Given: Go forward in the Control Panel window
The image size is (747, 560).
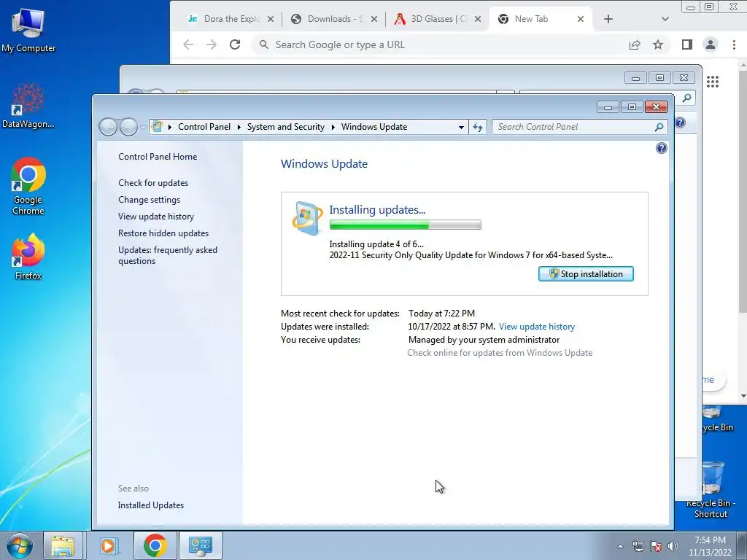Looking at the screenshot, I should coord(128,127).
